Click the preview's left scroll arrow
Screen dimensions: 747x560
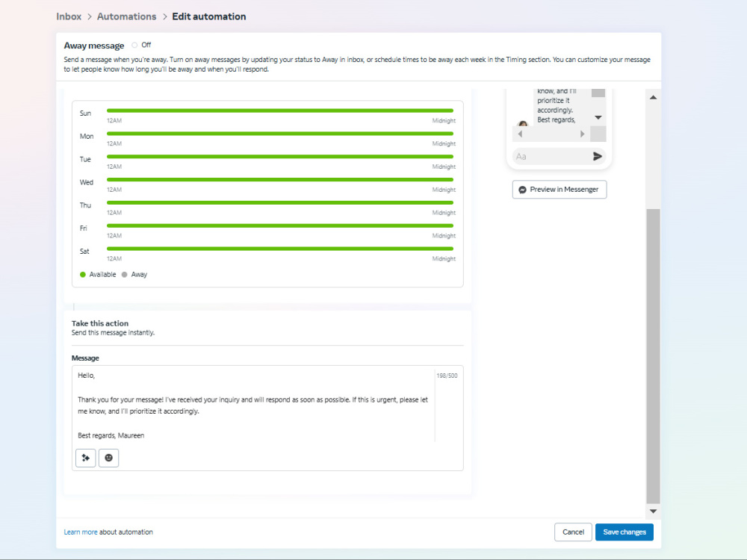tap(520, 134)
